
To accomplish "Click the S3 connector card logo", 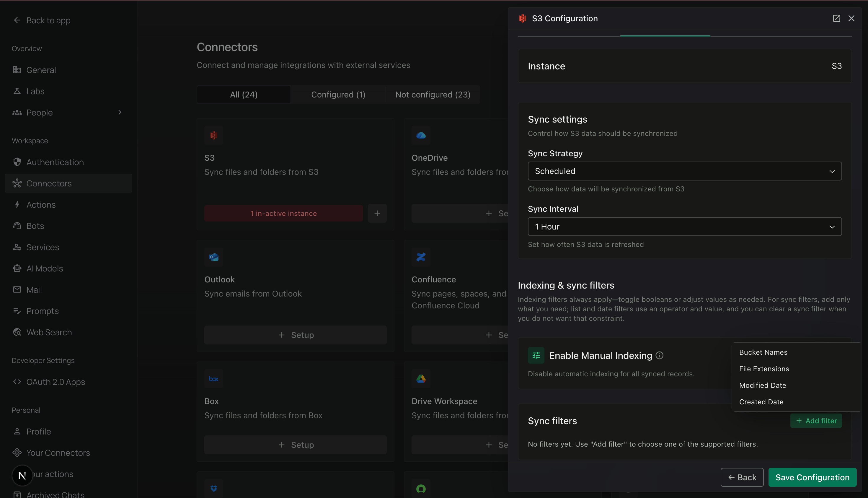I will click(214, 135).
